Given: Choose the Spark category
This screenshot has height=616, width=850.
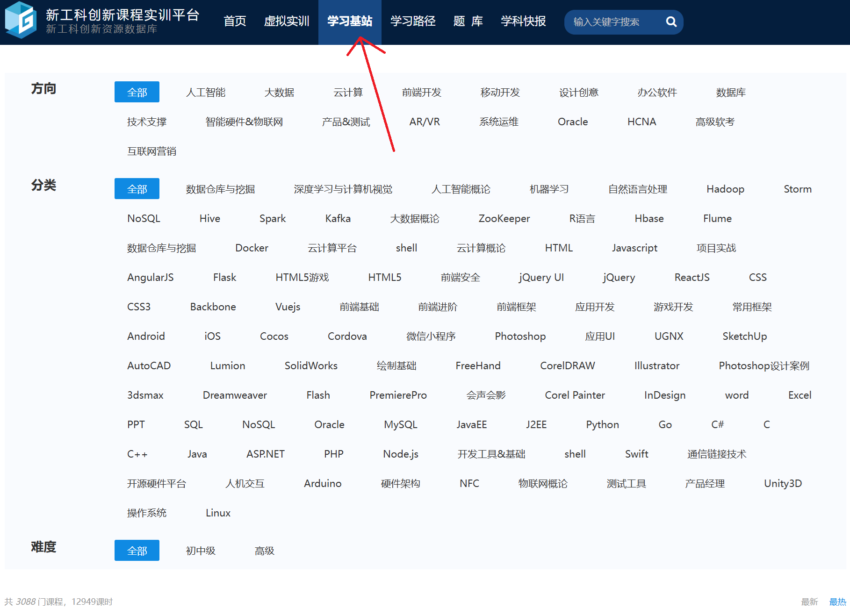Looking at the screenshot, I should [273, 218].
